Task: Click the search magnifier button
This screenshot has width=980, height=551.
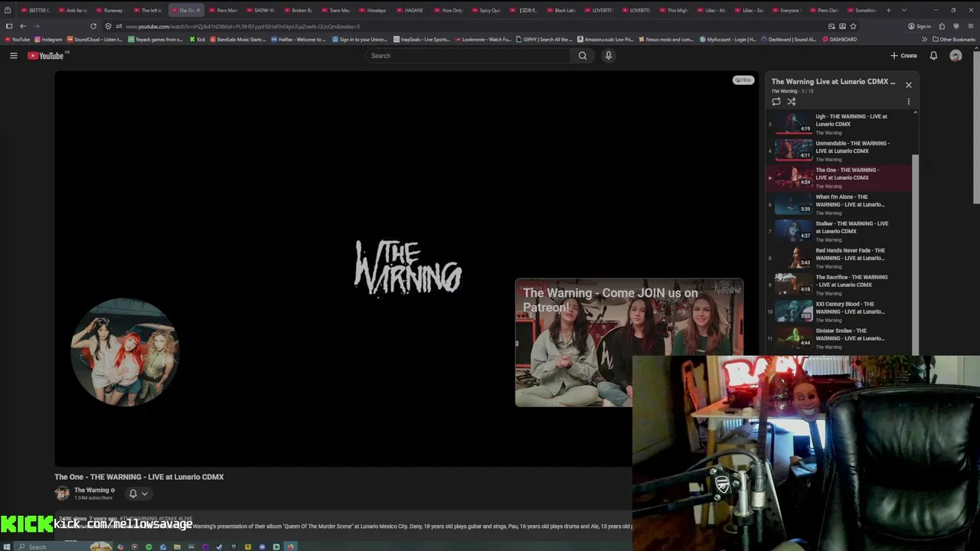Action: pos(583,55)
